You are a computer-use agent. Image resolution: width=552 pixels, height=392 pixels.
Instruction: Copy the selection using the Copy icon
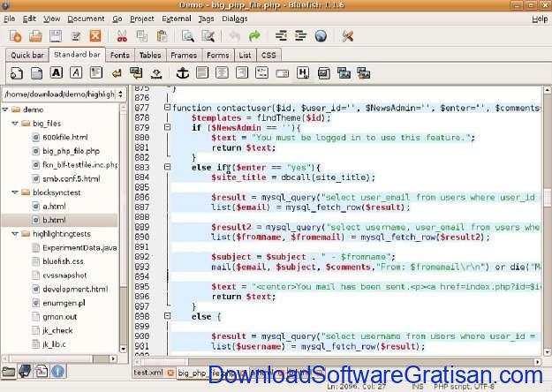pyautogui.click(x=142, y=36)
